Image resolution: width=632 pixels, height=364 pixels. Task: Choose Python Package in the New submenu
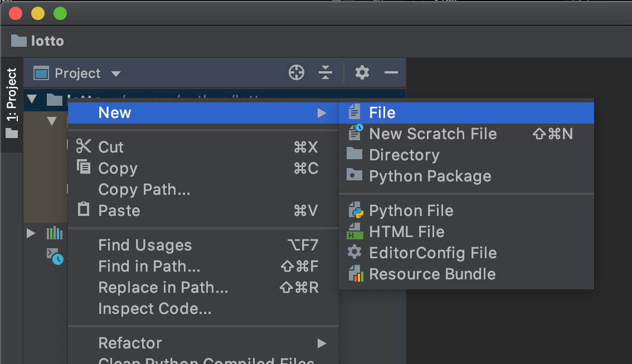[x=430, y=176]
